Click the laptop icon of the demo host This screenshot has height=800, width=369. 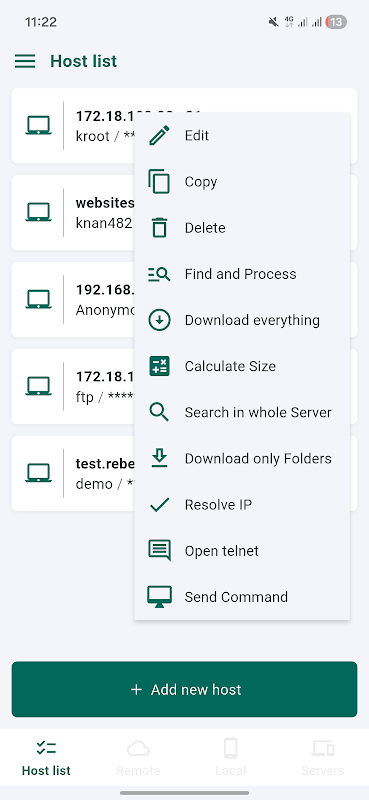[x=38, y=473]
